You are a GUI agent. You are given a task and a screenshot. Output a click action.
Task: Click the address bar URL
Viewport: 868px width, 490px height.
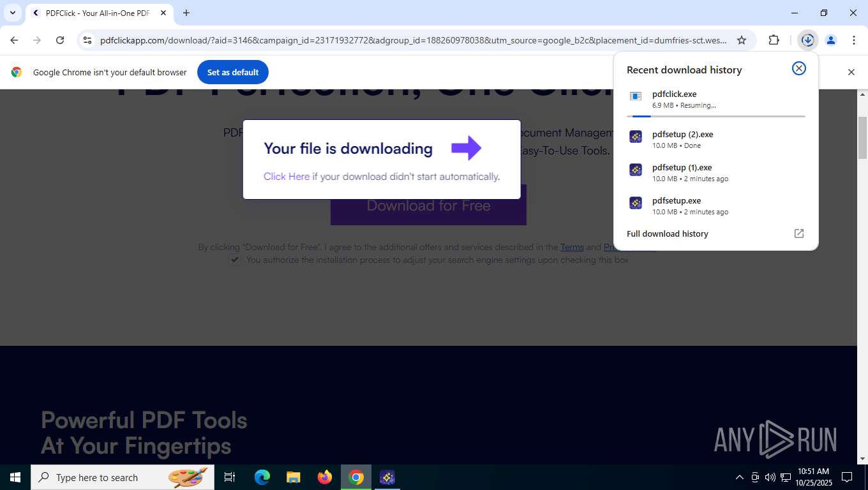(414, 40)
